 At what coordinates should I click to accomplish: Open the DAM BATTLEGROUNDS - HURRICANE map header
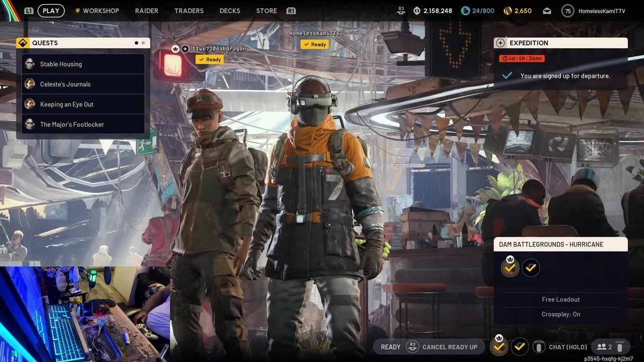point(560,244)
